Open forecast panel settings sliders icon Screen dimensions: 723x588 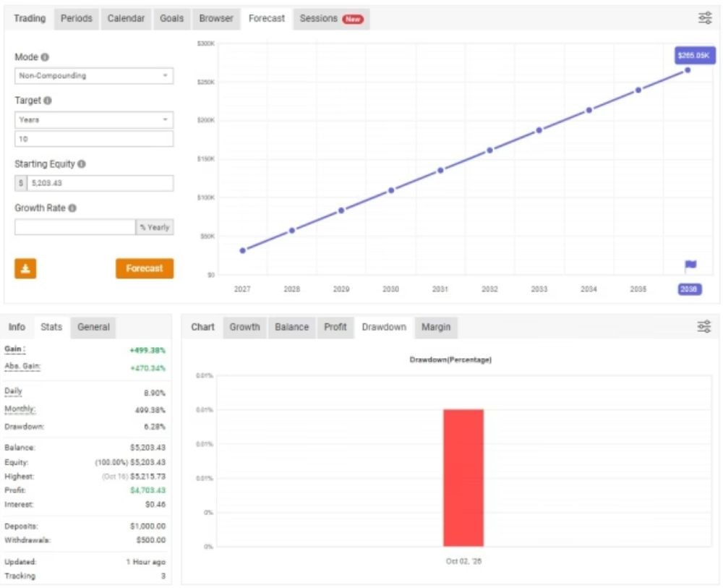coord(704,19)
